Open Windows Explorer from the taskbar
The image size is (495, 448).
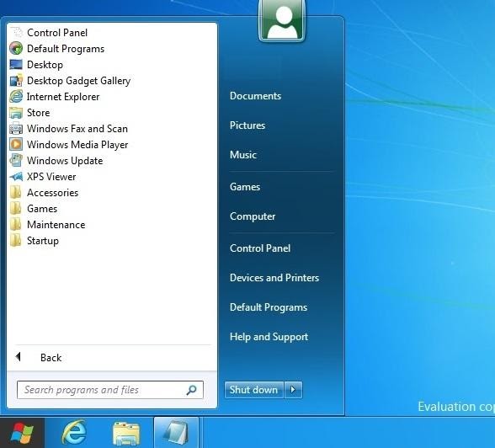[126, 434]
